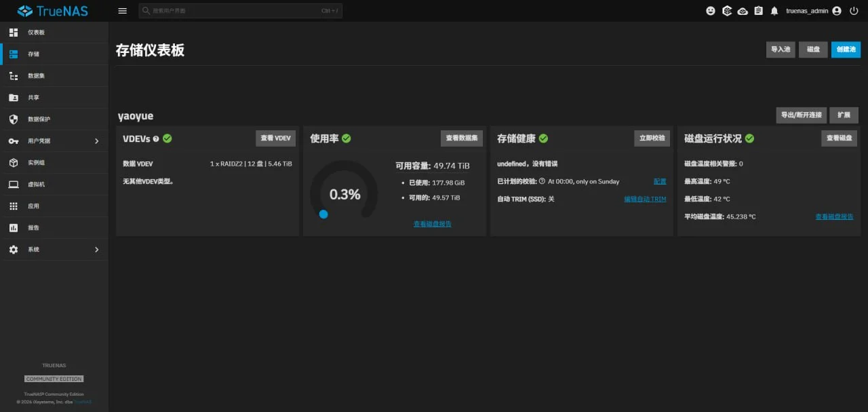Open 实例组 in the sidebar
868x412 pixels.
pyautogui.click(x=54, y=163)
